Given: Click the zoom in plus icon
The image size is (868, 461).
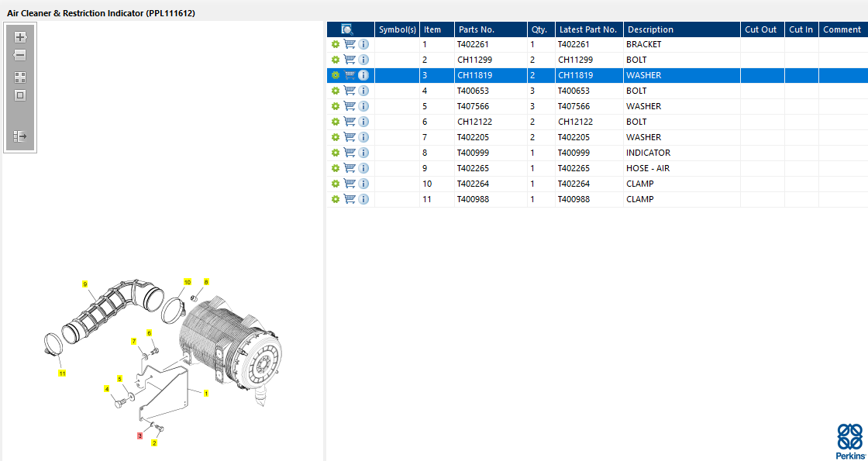Looking at the screenshot, I should pyautogui.click(x=20, y=37).
